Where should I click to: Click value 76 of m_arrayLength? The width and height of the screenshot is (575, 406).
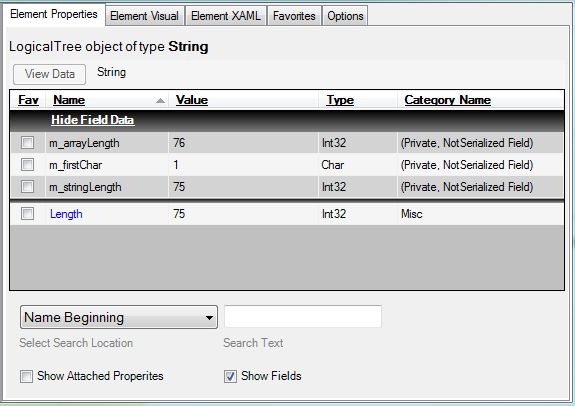point(179,143)
